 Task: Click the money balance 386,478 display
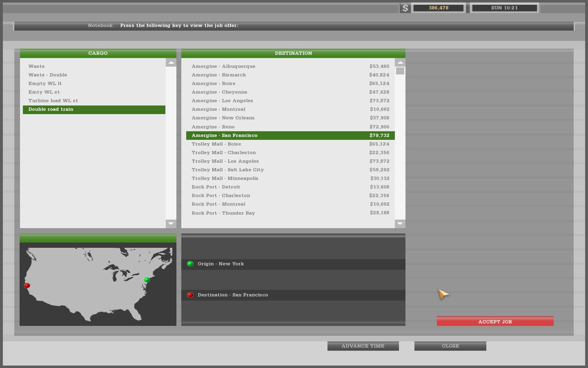439,8
